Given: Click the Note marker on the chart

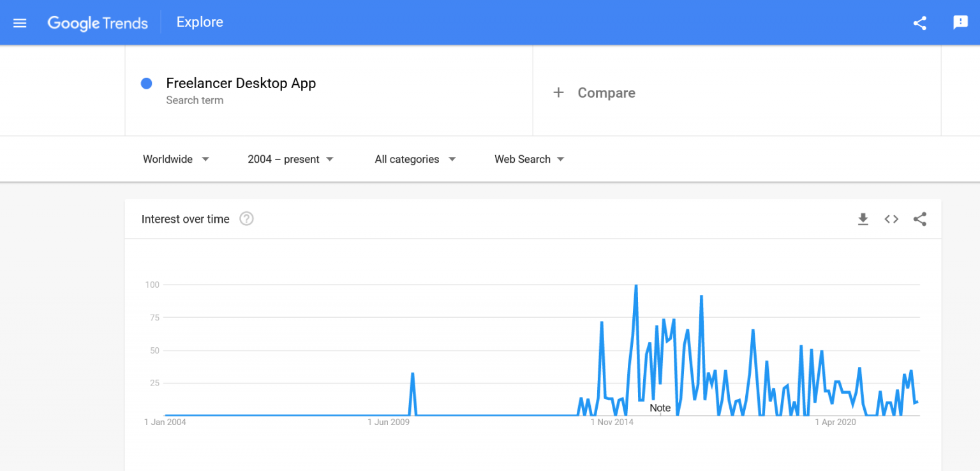Looking at the screenshot, I should point(660,408).
